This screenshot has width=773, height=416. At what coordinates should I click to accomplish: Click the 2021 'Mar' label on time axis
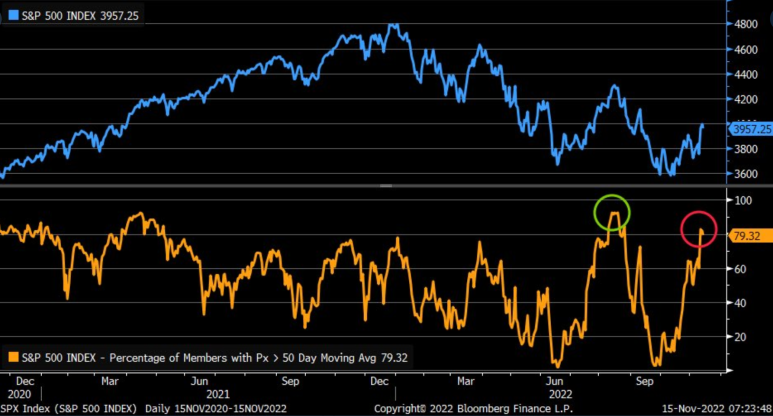point(110,381)
